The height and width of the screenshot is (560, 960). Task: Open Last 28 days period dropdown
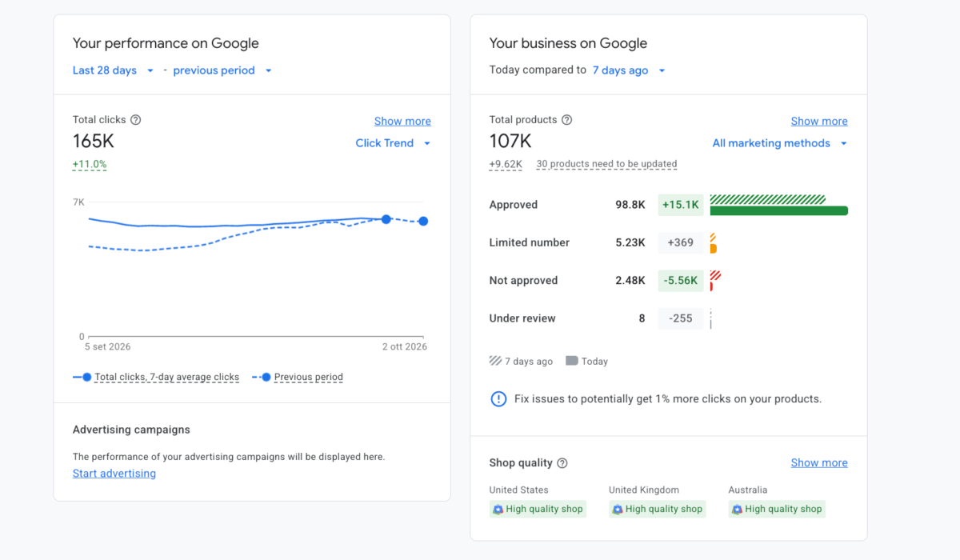click(114, 70)
